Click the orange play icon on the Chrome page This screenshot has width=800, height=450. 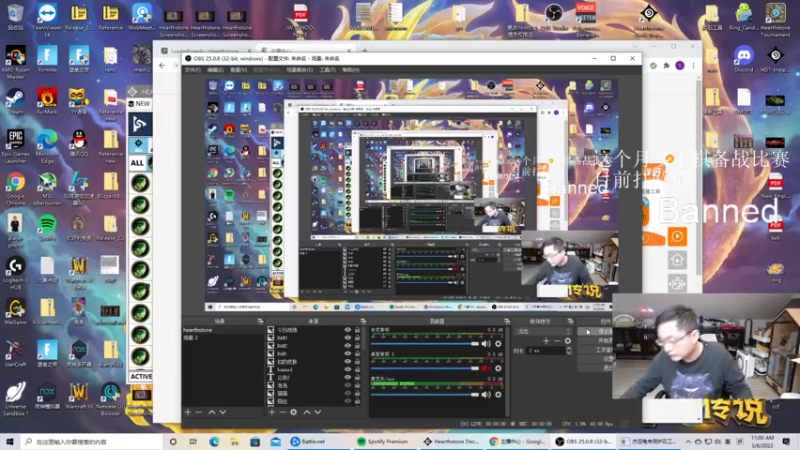click(x=677, y=236)
